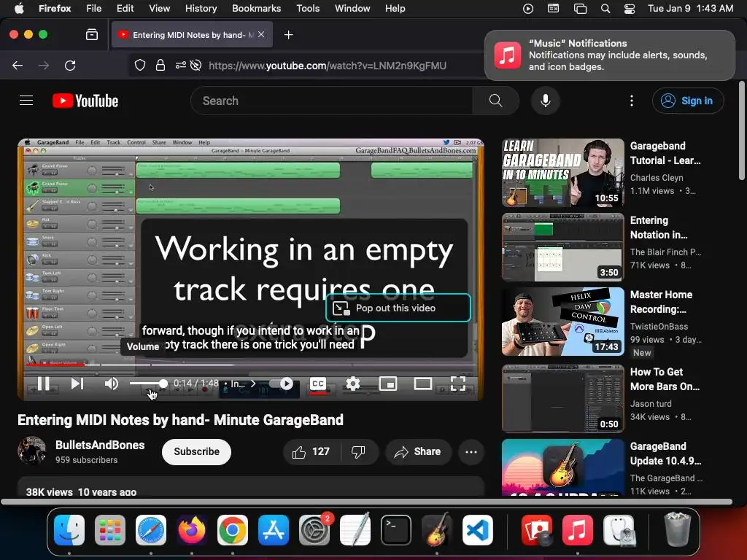
Task: Dislike the video
Action: tap(359, 451)
